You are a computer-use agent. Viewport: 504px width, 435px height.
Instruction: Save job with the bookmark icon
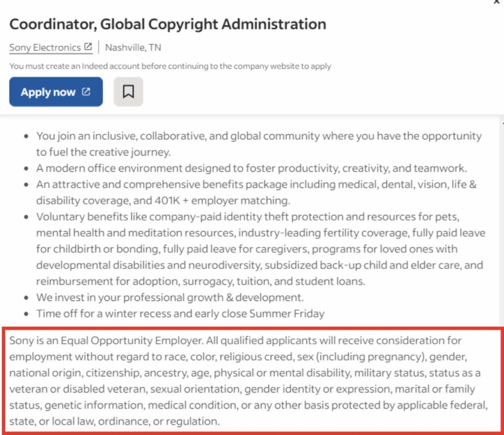[128, 92]
